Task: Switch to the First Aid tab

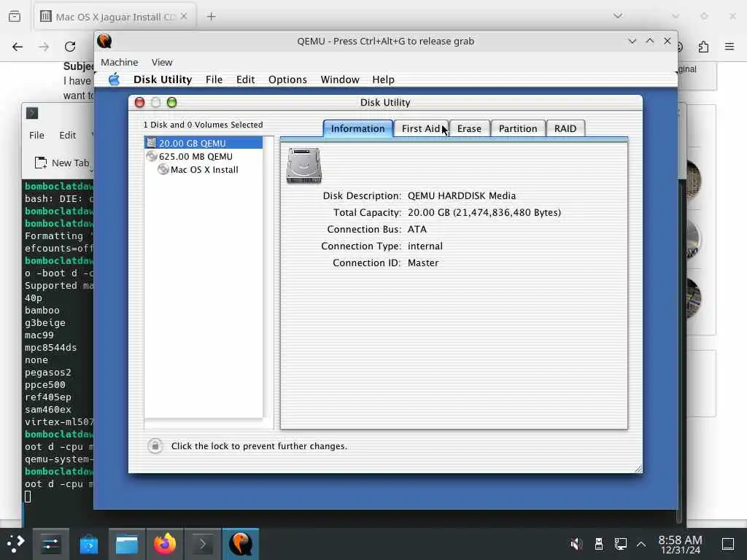Action: click(421, 128)
